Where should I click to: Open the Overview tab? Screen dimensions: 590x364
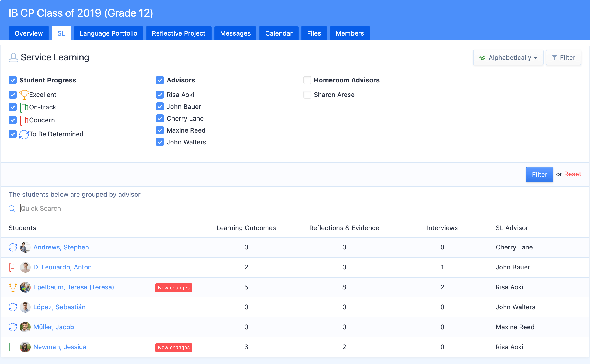[x=29, y=33]
